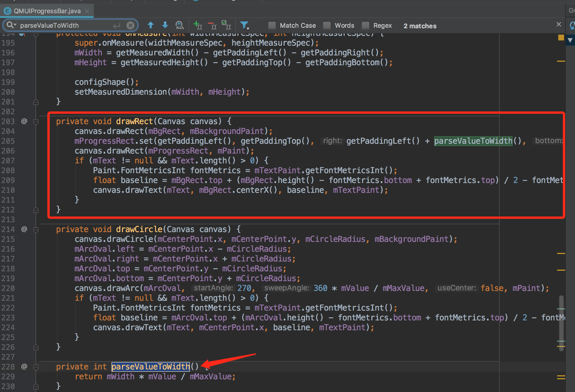
Task: Open search history magnifier dropdown
Action: point(12,25)
